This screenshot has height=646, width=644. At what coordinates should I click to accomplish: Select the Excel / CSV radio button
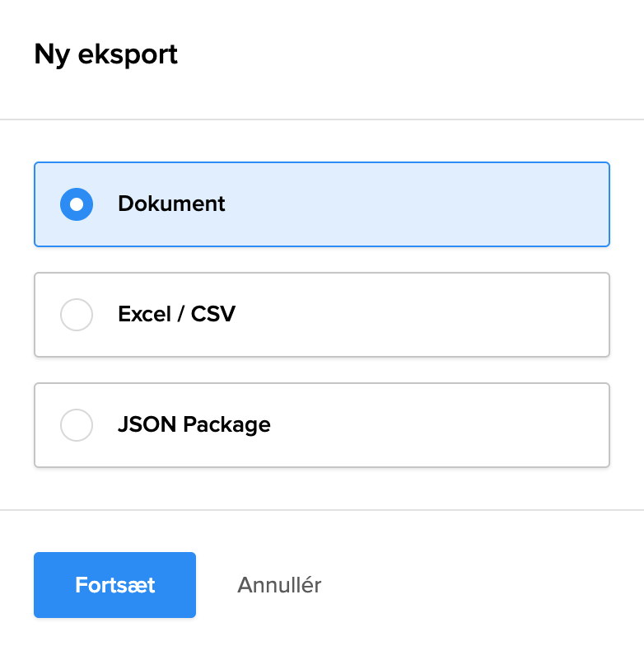[x=77, y=315]
